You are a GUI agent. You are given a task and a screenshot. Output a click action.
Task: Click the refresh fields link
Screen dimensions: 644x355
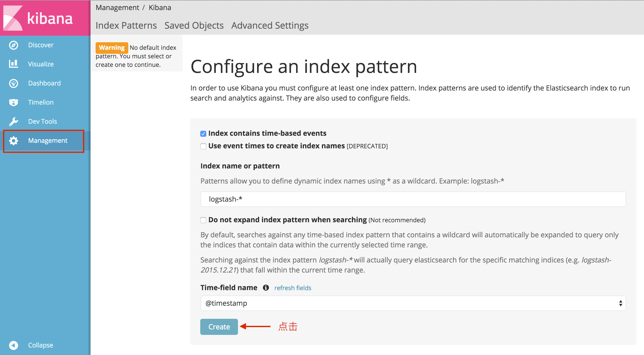(293, 287)
